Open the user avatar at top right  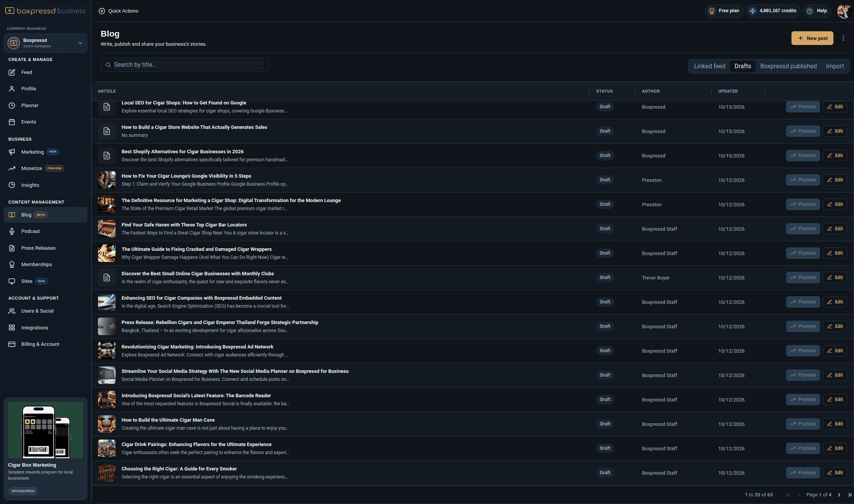(844, 11)
